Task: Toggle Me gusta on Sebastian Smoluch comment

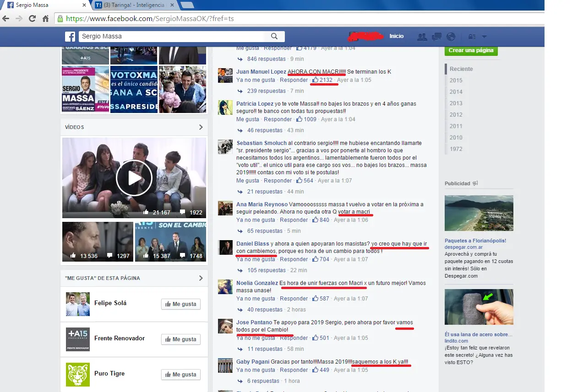Action: click(x=248, y=181)
